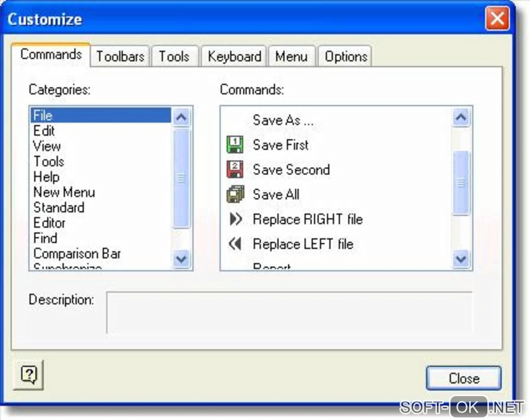Click the Replace LEFT file arrow icon
This screenshot has width=530, height=420.
pyautogui.click(x=235, y=244)
